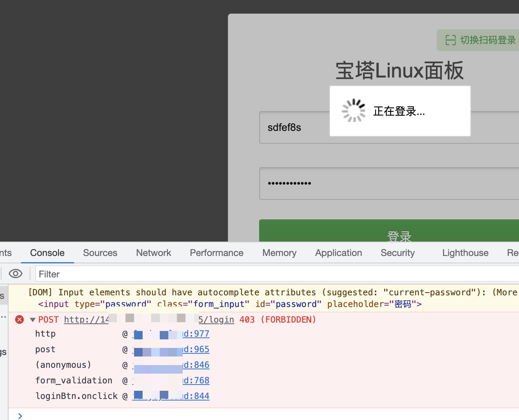Open the Sources tab
Screen dimensions: 519x420
pos(100,253)
